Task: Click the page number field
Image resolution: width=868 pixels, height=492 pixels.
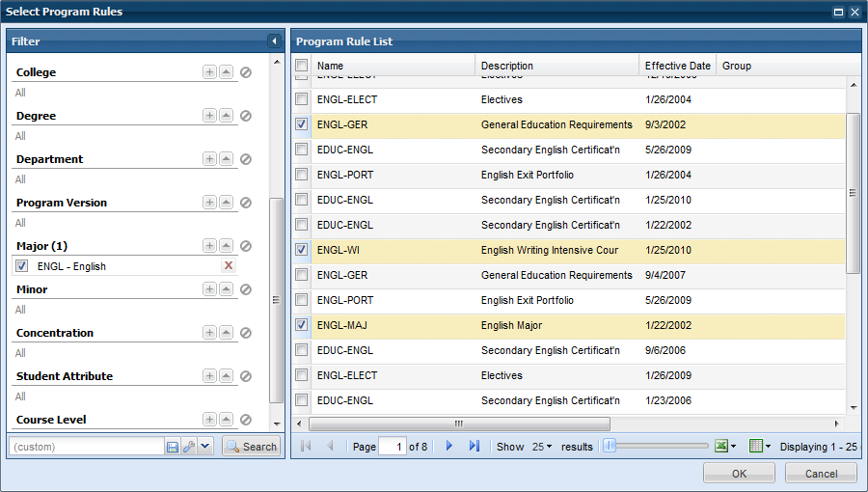Action: [x=393, y=446]
